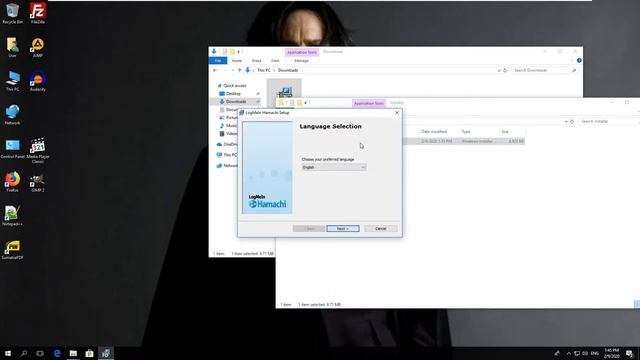640x360 pixels.
Task: Open the ENG language indicator in tray
Action: click(595, 353)
